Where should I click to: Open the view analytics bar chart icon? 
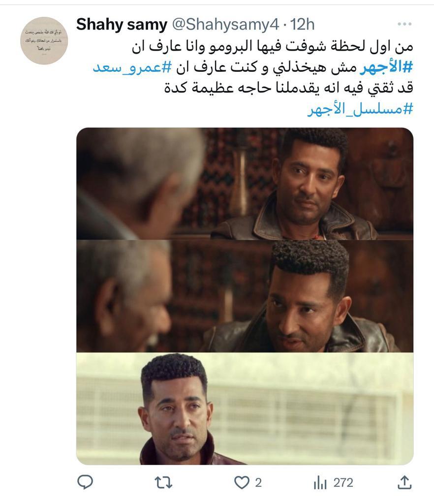320,482
